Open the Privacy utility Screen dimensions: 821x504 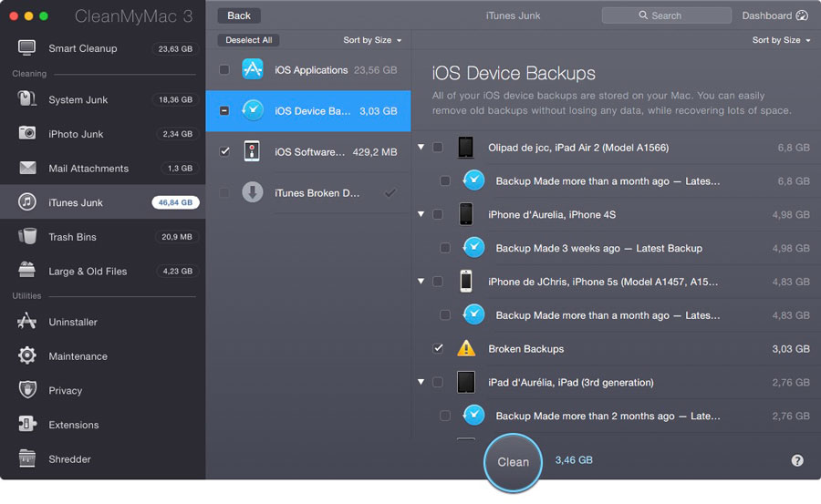102,390
